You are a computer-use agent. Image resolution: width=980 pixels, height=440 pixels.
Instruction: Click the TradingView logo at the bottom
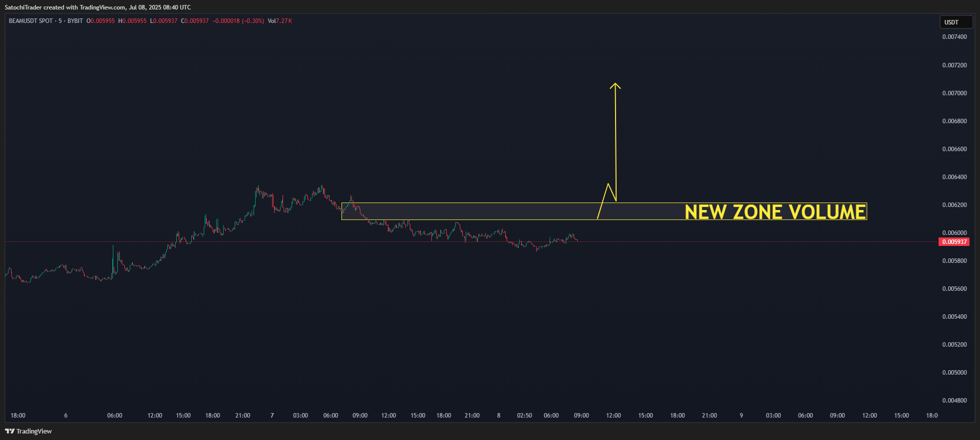point(28,431)
